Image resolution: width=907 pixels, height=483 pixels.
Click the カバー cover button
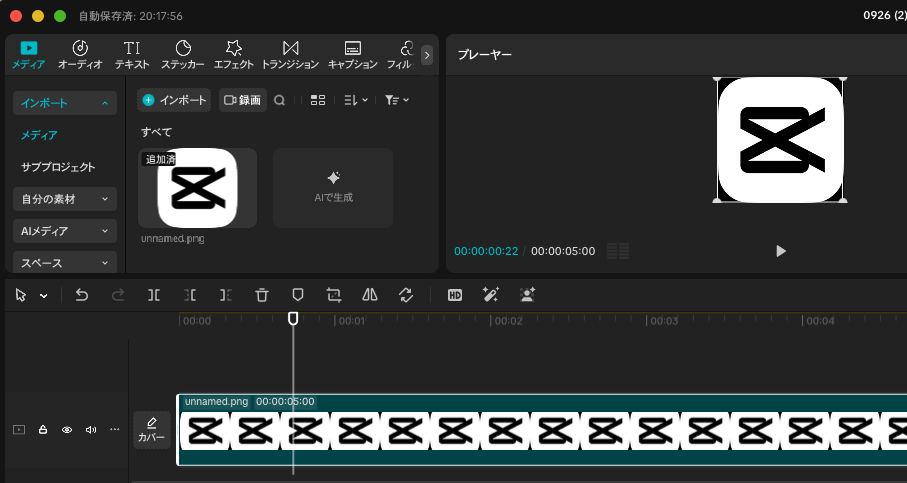point(152,430)
